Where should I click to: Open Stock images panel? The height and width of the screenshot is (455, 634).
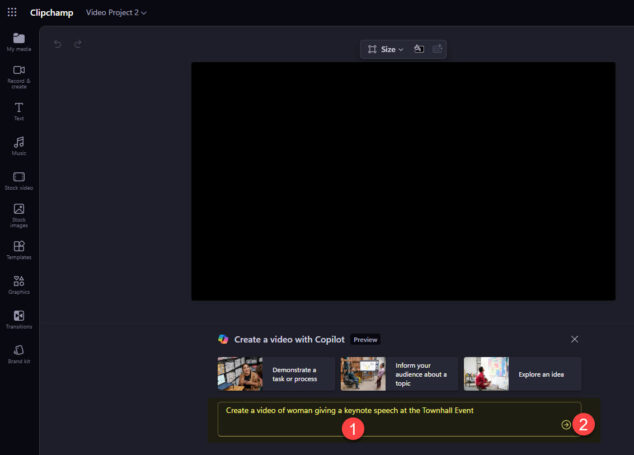[19, 216]
